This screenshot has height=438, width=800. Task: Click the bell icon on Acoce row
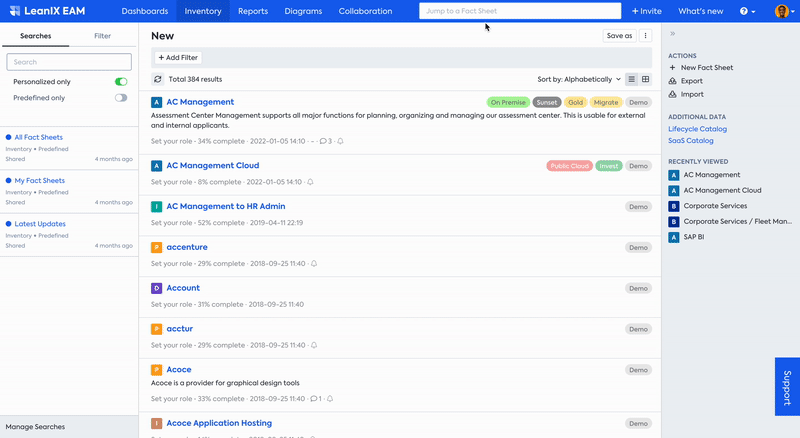pyautogui.click(x=330, y=399)
